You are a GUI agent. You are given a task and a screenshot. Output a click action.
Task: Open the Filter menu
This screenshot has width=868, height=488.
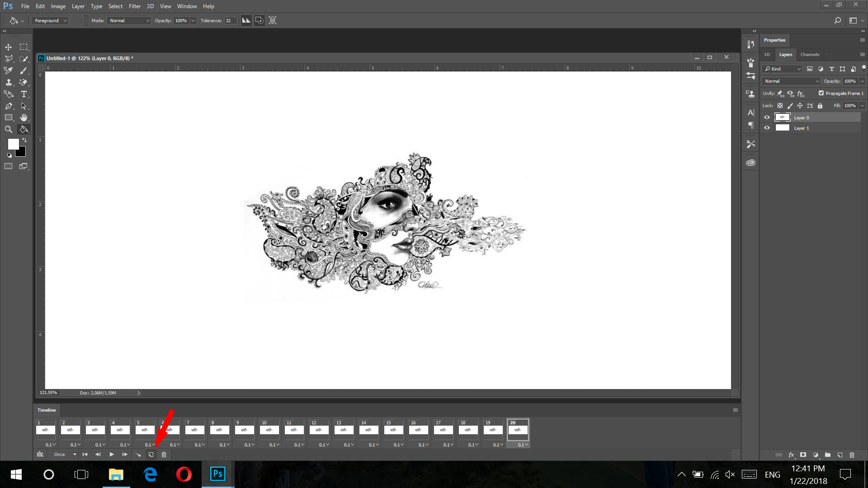(x=134, y=6)
